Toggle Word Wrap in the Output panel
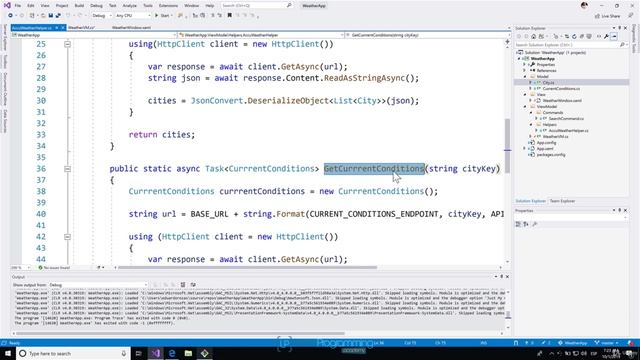 (x=193, y=285)
